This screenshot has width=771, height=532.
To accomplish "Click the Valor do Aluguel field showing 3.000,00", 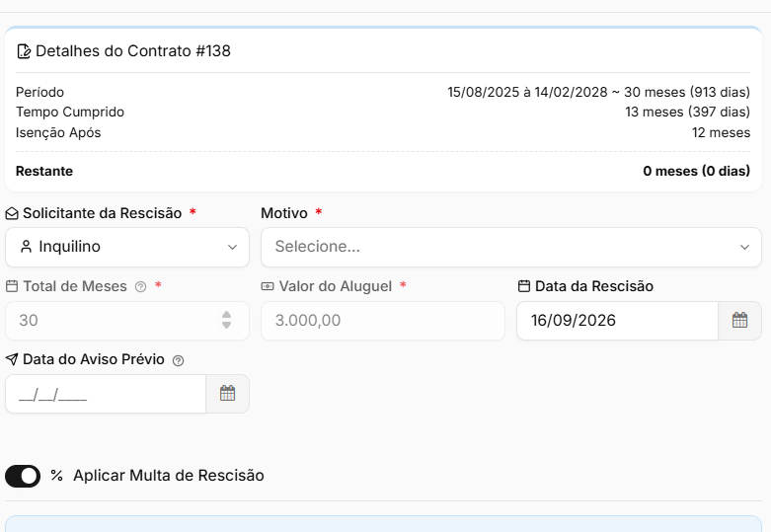I will click(383, 321).
